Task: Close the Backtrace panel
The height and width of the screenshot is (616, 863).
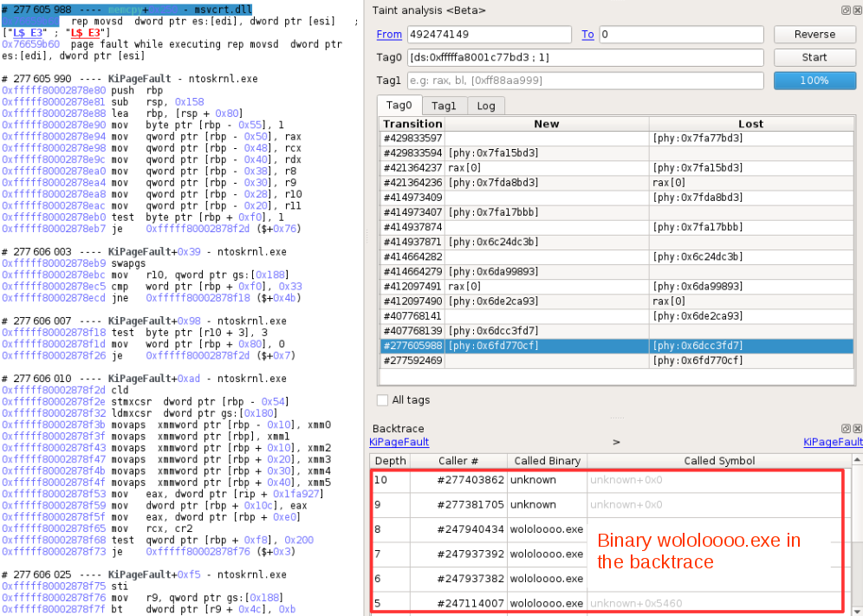Action: [x=856, y=429]
